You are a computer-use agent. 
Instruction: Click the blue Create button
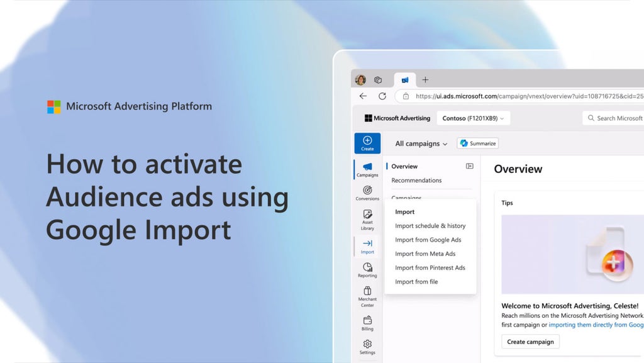point(367,143)
